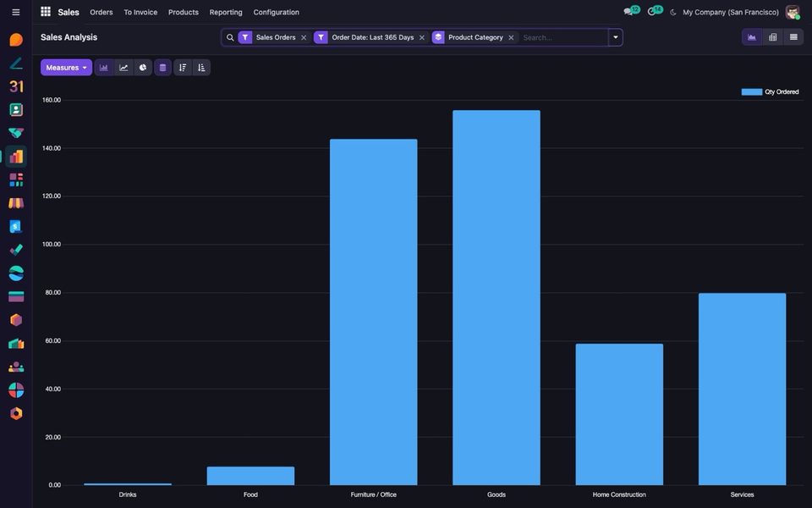Toggle the stacked chart option
Viewport: 812px width, 508px height.
tap(162, 68)
